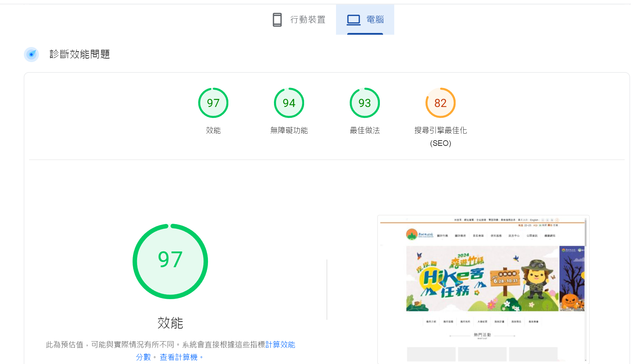The height and width of the screenshot is (364, 631).
Task: Click the mobile phone icon on 行動裝置 tab
Action: point(277,20)
